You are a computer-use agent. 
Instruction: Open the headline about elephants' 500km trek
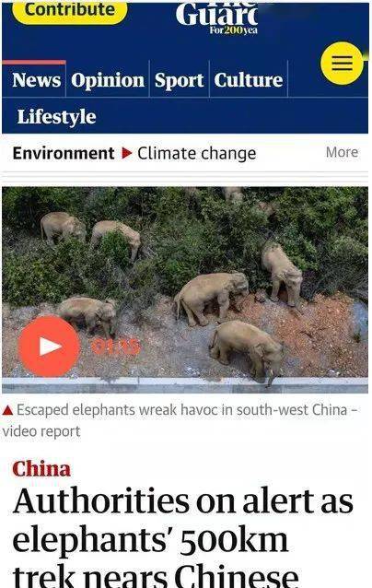pos(182,537)
